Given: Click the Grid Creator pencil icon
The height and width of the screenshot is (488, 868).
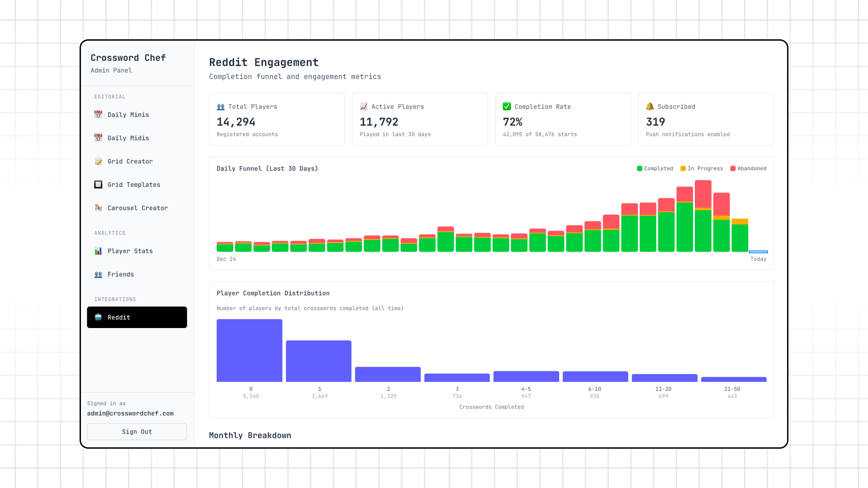Looking at the screenshot, I should coord(98,161).
